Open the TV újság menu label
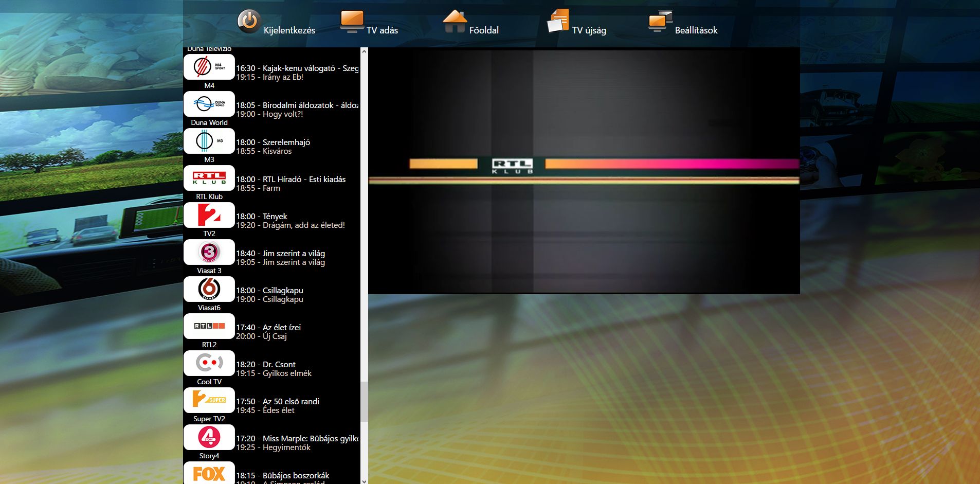Image resolution: width=980 pixels, height=484 pixels. click(589, 30)
